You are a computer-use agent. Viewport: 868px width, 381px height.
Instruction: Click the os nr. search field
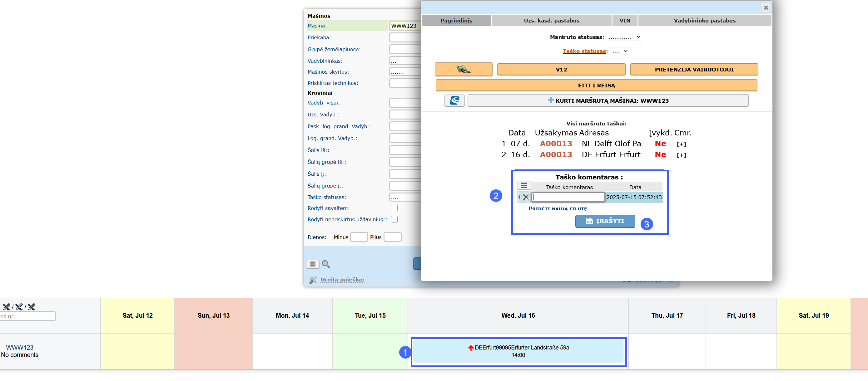tap(27, 316)
